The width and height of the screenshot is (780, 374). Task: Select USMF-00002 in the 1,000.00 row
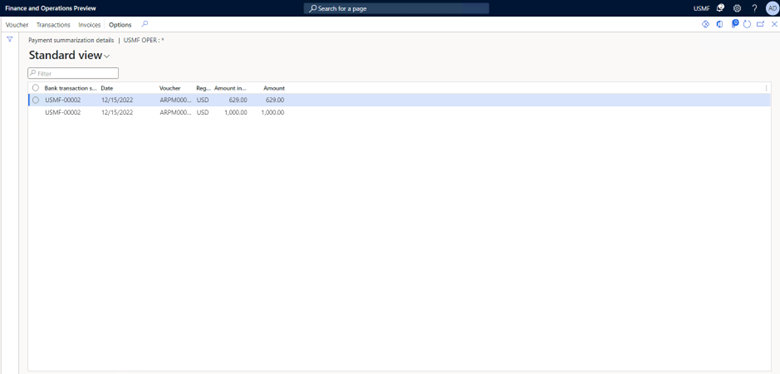(63, 112)
